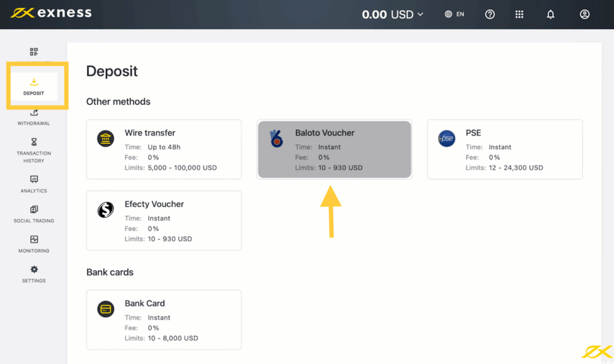
Task: Open the account balance USD dropdown
Action: (x=393, y=15)
